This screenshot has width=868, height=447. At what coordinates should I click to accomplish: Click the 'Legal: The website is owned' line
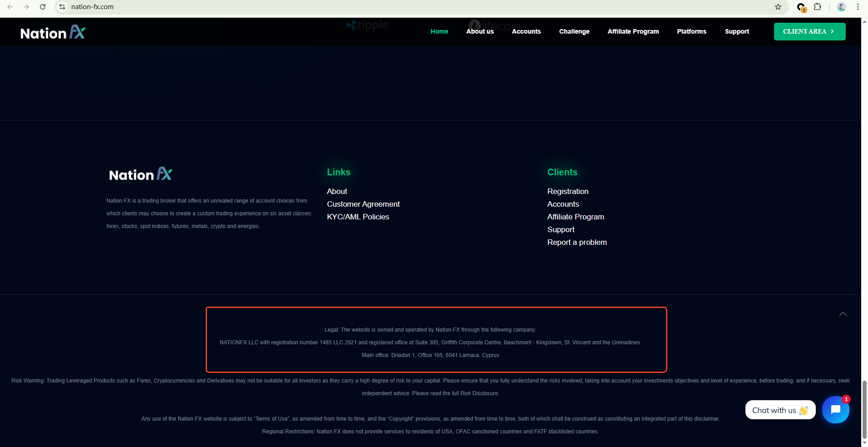430,330
